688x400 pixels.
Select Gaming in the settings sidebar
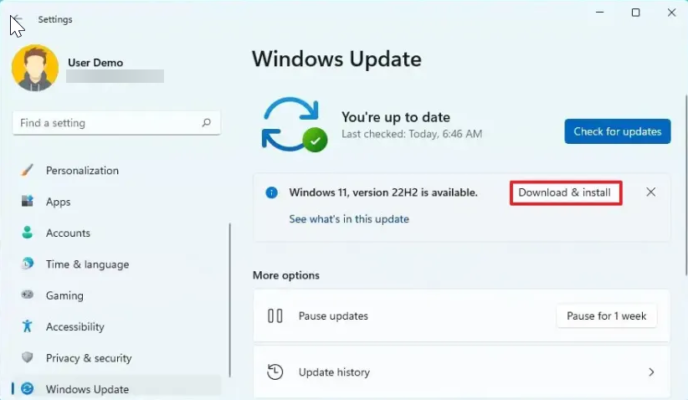[x=64, y=296]
